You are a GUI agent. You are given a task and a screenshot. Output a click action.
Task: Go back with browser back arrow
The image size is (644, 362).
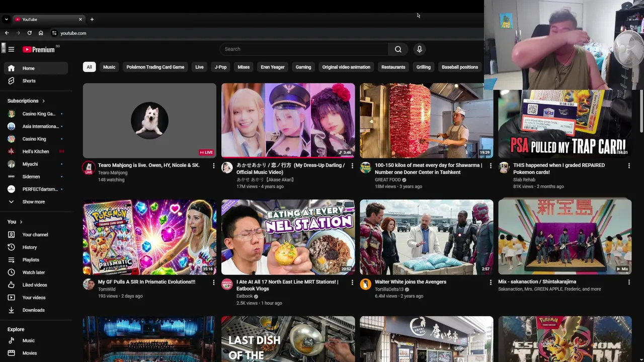coord(7,33)
